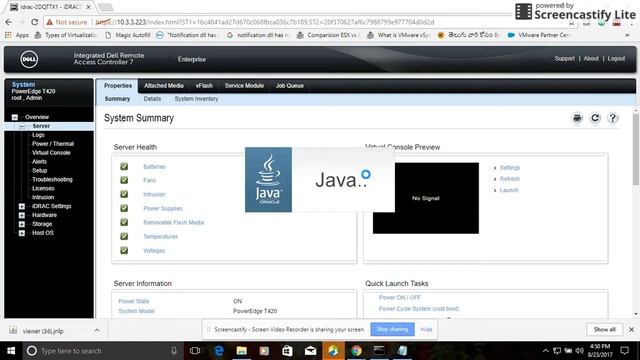The width and height of the screenshot is (640, 360).
Task: Stop sharing the Screencastify screen
Action: pos(392,329)
